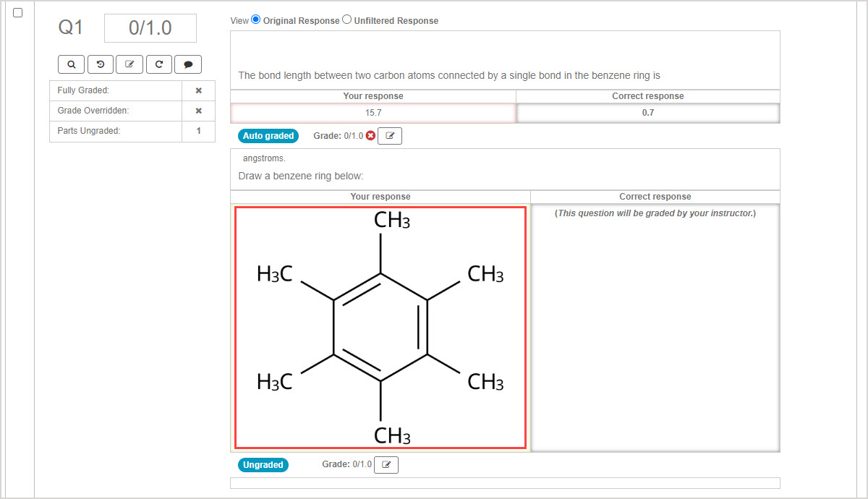Click the edit-grade icon beside the Ungraded badge
Screen dimensions: 868x499
[x=386, y=464]
